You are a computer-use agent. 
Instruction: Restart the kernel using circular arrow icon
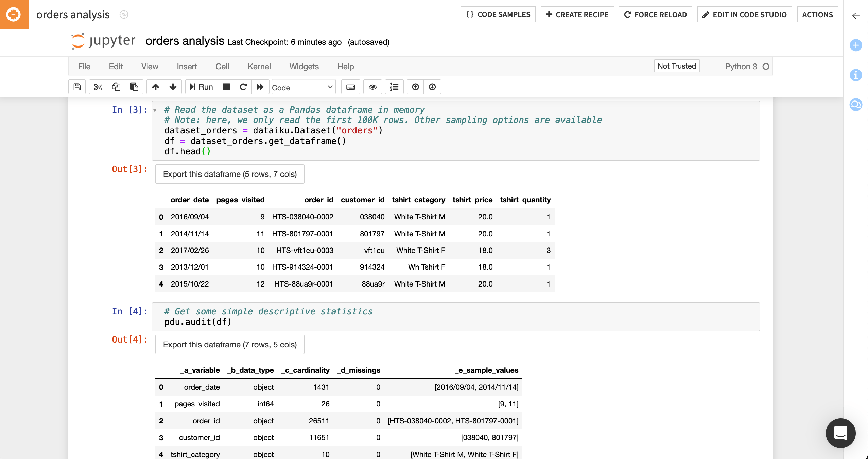coord(243,87)
